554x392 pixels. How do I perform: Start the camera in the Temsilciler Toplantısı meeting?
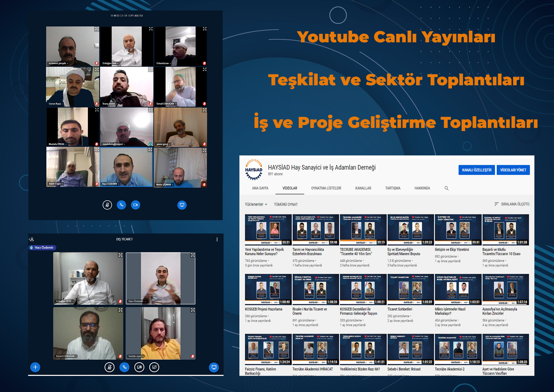point(136,205)
